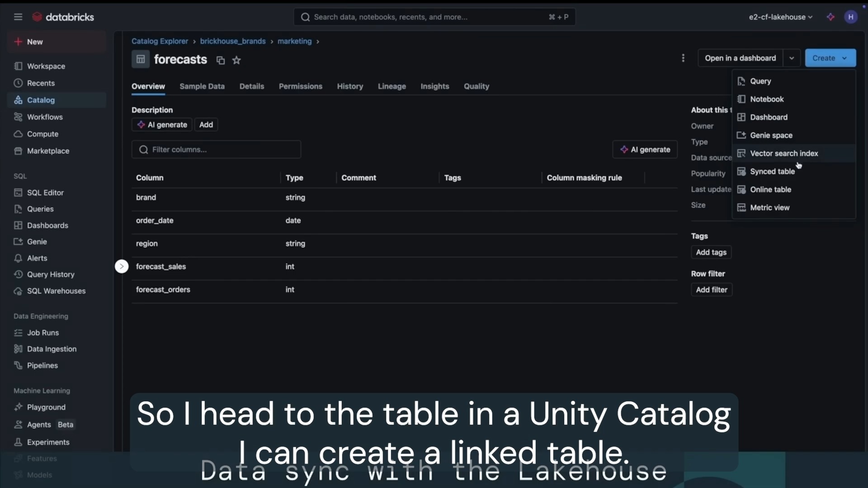868x488 pixels.
Task: Choose Synced table from the Create menu
Action: click(794, 171)
